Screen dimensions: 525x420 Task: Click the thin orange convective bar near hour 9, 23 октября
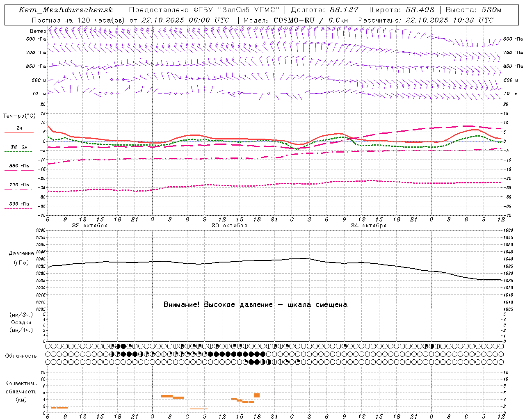coord(199,409)
